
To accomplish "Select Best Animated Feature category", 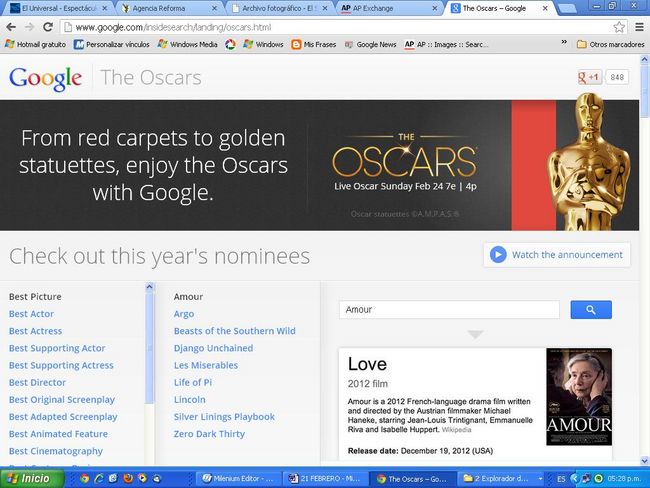I will click(58, 434).
